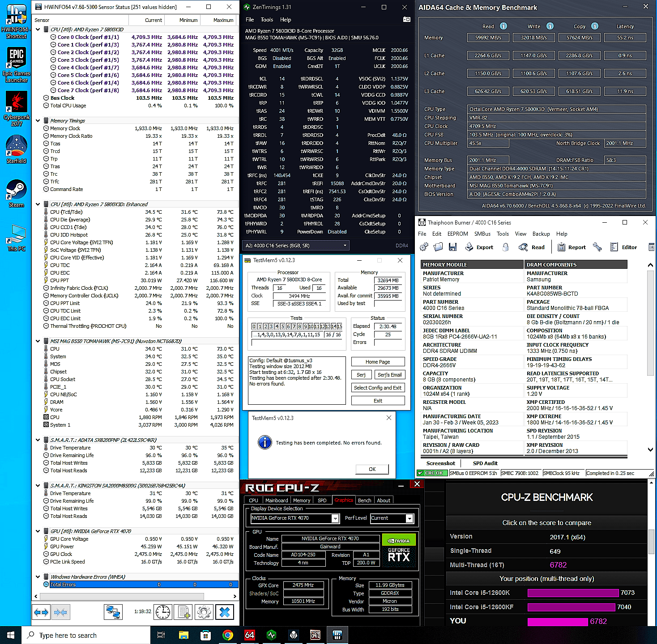
Task: Switch to SPD Audit tab in Thaiphoon
Action: pyautogui.click(x=485, y=463)
